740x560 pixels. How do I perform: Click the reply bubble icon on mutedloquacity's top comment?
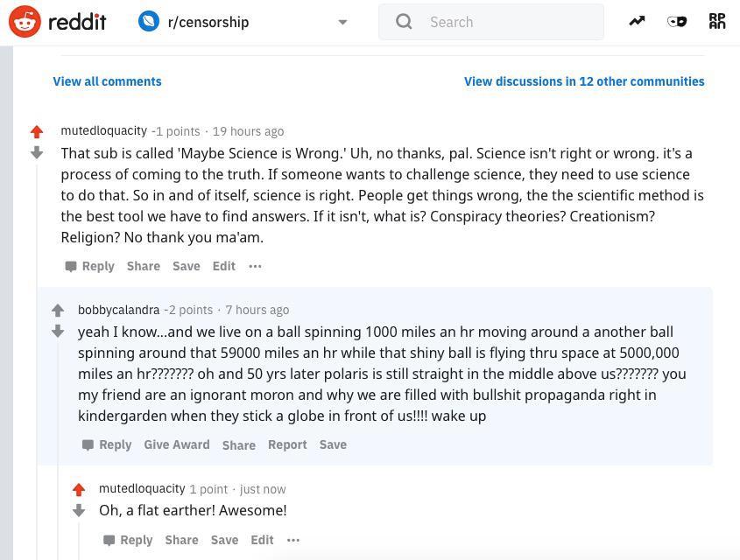click(x=70, y=266)
